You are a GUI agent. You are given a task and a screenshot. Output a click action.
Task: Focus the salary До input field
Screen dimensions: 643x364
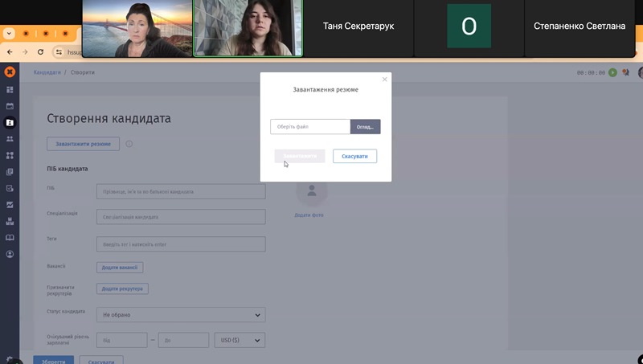point(183,340)
